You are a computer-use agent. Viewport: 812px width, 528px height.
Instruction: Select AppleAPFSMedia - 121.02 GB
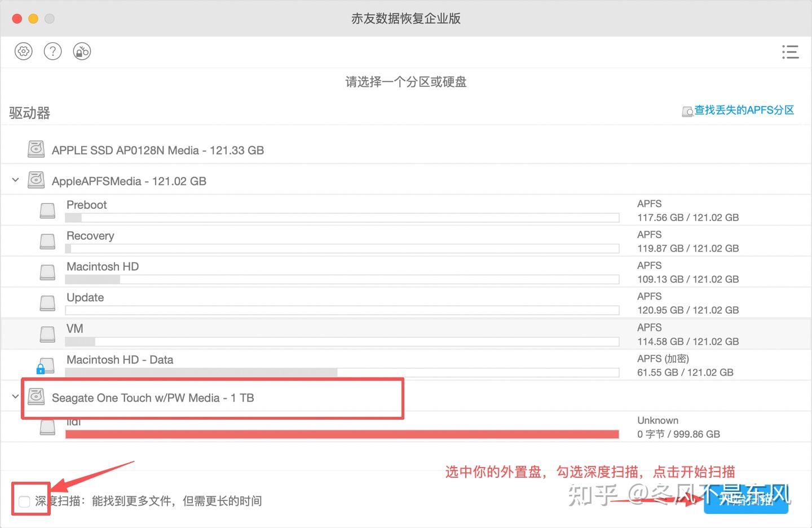tap(129, 182)
